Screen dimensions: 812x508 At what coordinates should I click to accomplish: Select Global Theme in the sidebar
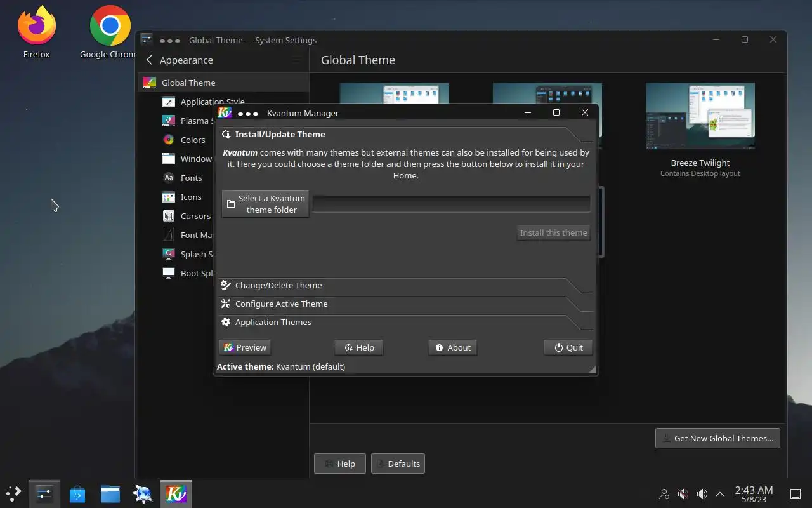223,83
